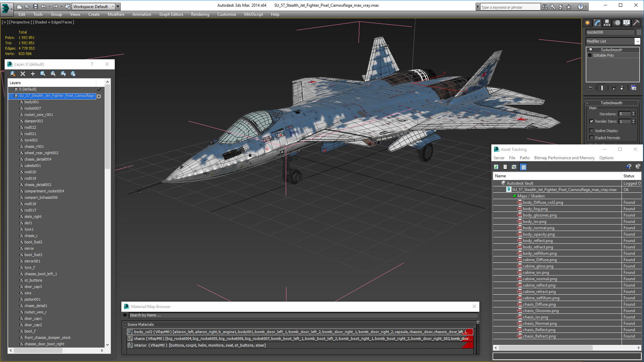Image resolution: width=644 pixels, height=362 pixels.
Task: Click Remove modifier from stack trash icon
Action: tap(622, 88)
